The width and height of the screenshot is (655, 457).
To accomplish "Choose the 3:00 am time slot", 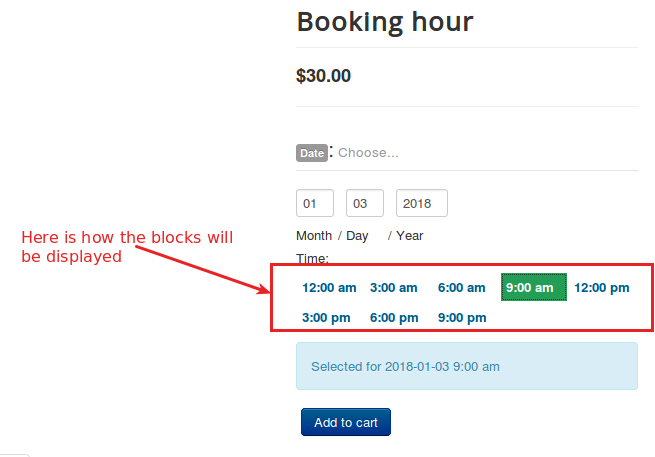I will click(x=393, y=288).
